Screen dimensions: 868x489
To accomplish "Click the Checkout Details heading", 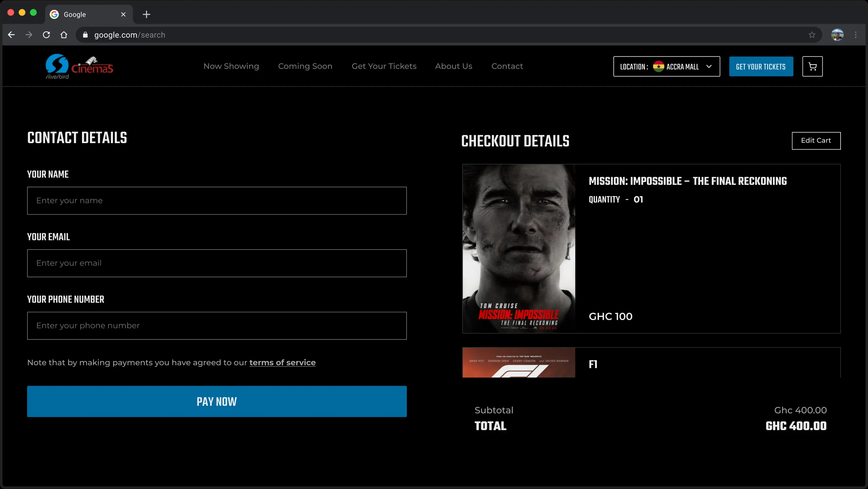I will [x=515, y=141].
